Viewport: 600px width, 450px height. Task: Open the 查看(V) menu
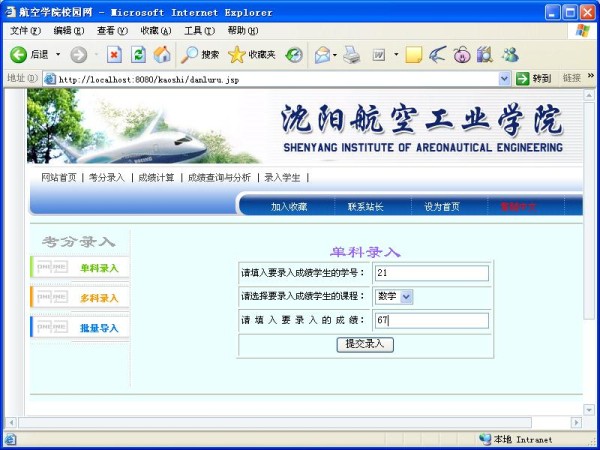click(112, 31)
